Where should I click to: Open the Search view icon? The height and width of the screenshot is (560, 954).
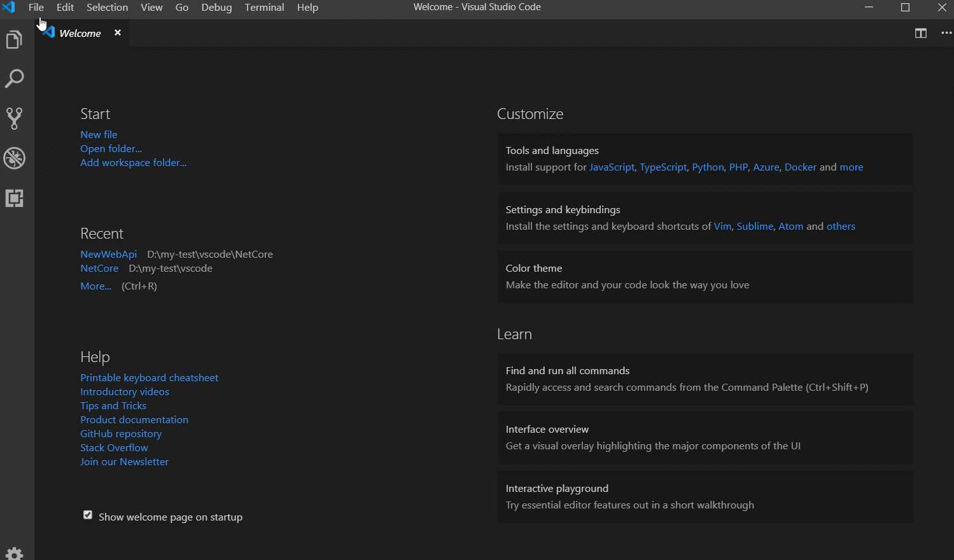coord(14,79)
